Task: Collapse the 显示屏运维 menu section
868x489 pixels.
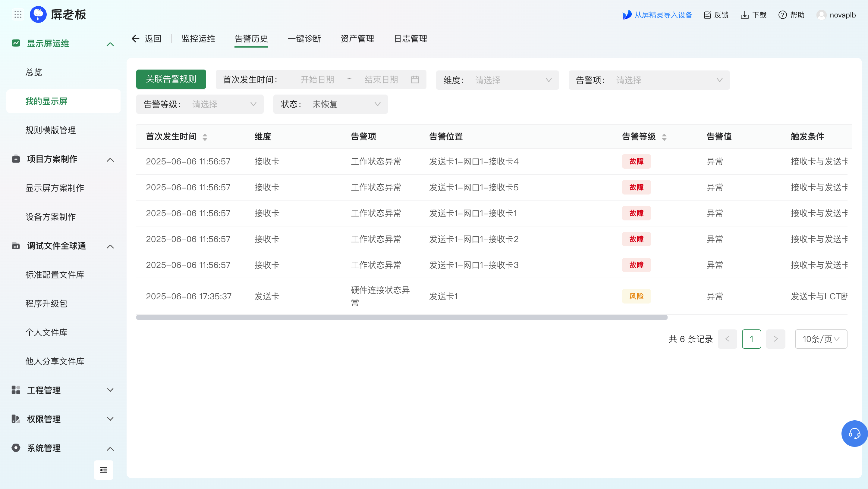Action: tap(110, 44)
